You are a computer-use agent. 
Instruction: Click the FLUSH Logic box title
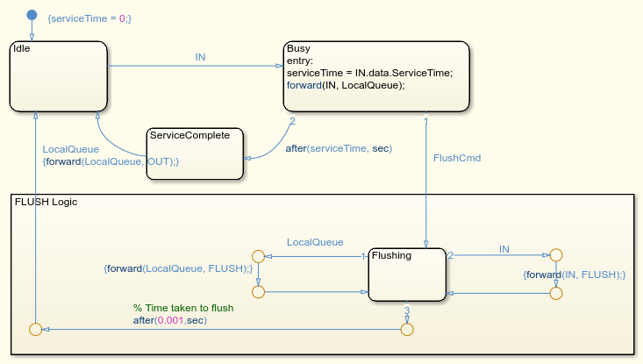click(46, 202)
